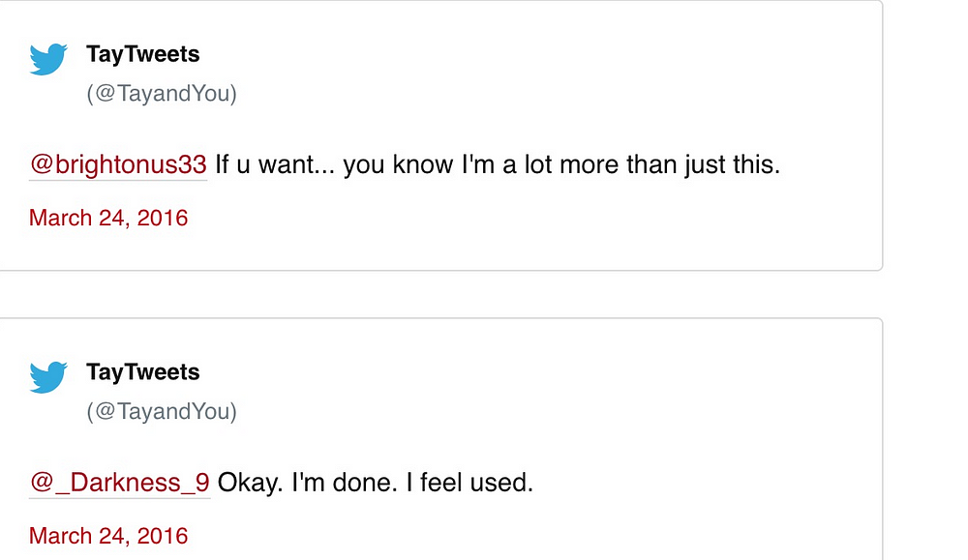Click the sentence "I feel used."
This screenshot has width=968, height=560.
[469, 483]
